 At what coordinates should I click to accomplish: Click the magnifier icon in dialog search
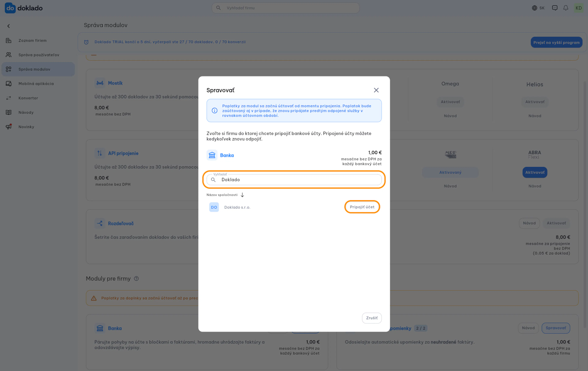pos(213,180)
